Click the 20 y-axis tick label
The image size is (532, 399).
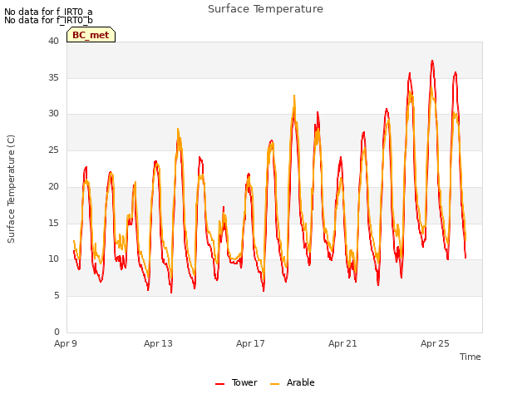(x=53, y=186)
